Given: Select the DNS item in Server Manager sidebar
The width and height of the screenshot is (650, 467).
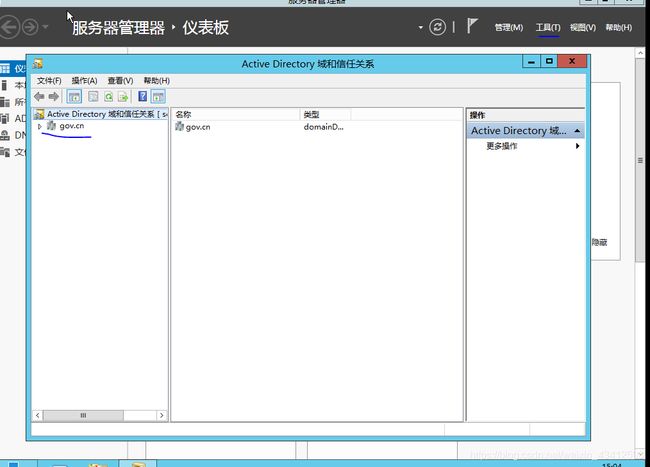Looking at the screenshot, I should tap(13, 135).
